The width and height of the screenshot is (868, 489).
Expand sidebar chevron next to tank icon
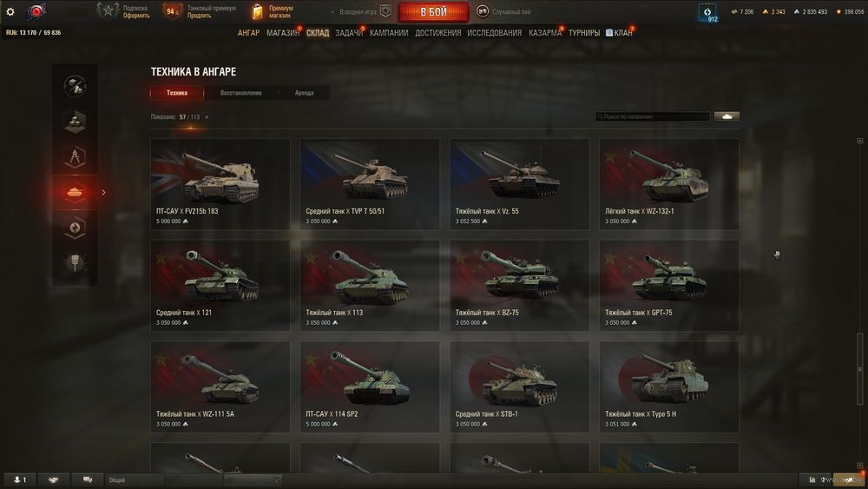[103, 193]
